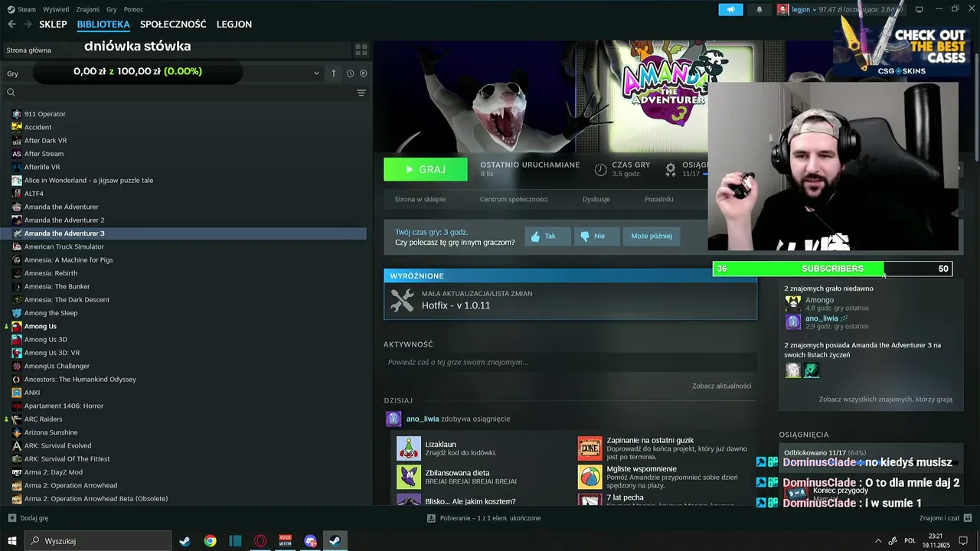
Task: View Lizaklaun achievement icon
Action: click(x=409, y=448)
